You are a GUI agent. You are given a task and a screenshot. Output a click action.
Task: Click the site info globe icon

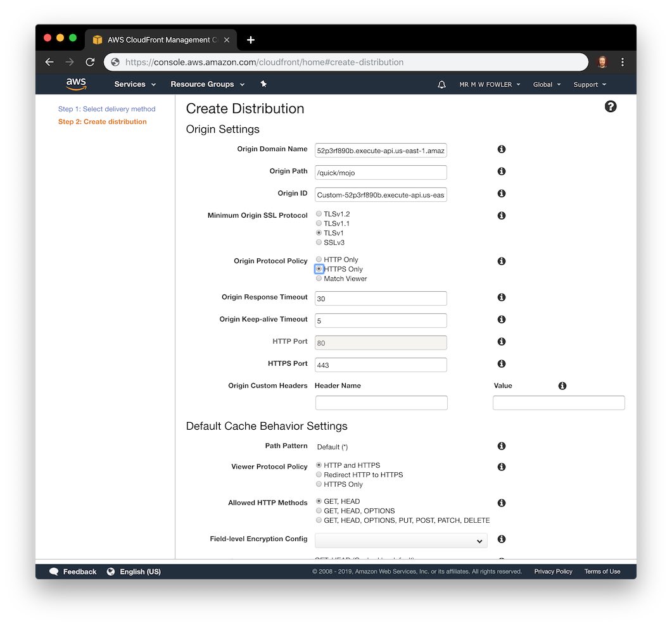(x=115, y=62)
